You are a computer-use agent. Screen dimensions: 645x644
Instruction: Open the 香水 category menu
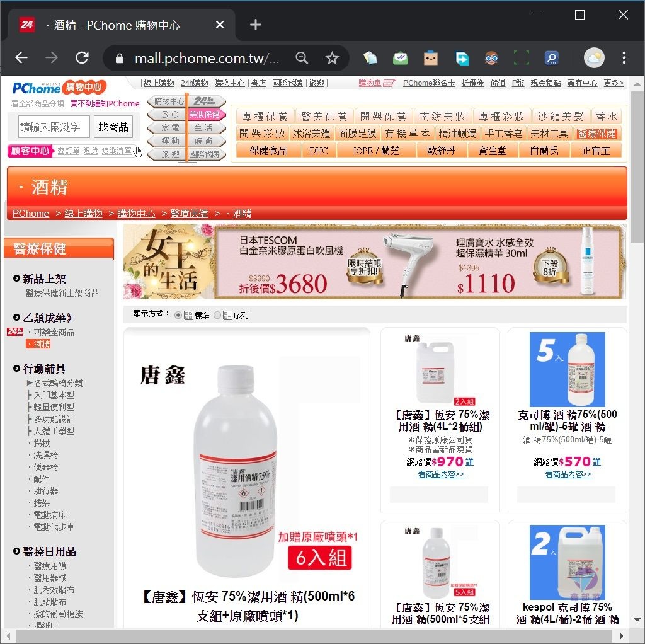coord(606,117)
